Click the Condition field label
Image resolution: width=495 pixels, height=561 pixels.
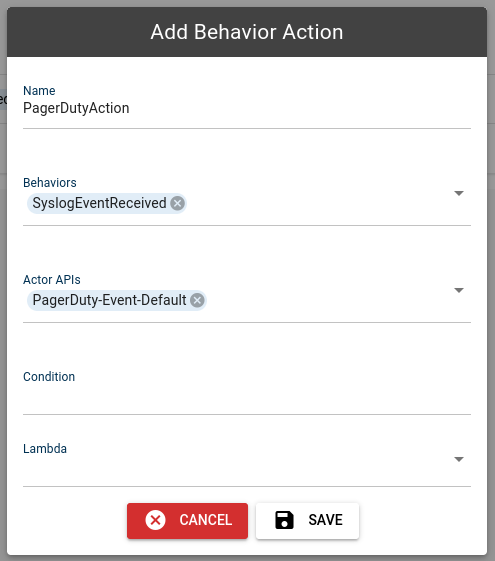coord(49,376)
